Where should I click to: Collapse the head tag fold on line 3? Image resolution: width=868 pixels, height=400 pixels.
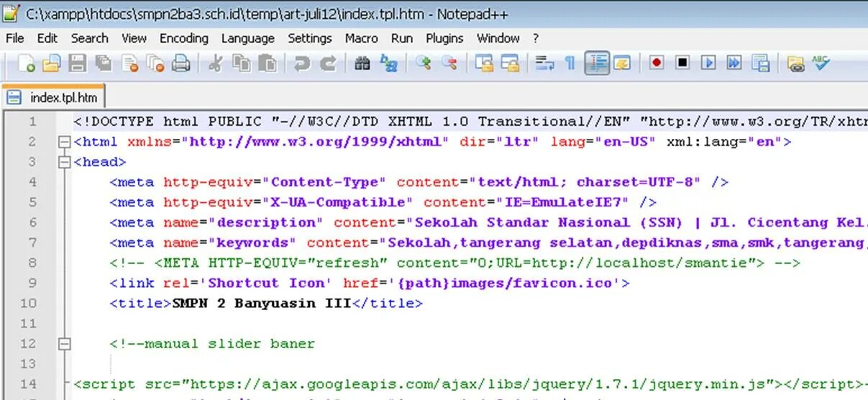coord(65,162)
